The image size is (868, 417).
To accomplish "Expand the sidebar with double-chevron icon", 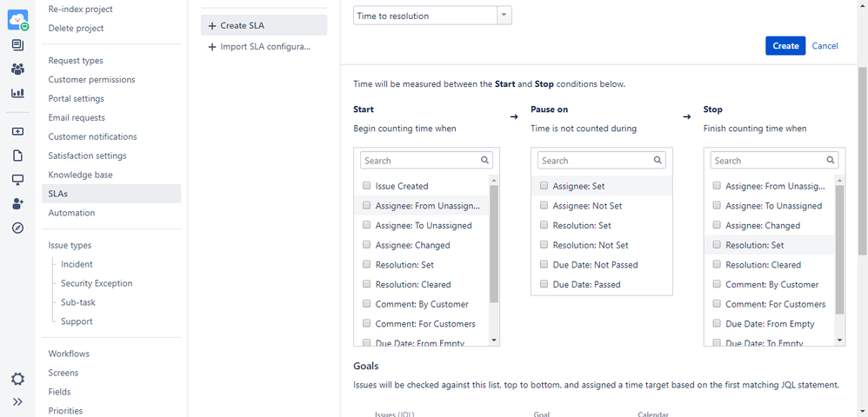I will 17,401.
